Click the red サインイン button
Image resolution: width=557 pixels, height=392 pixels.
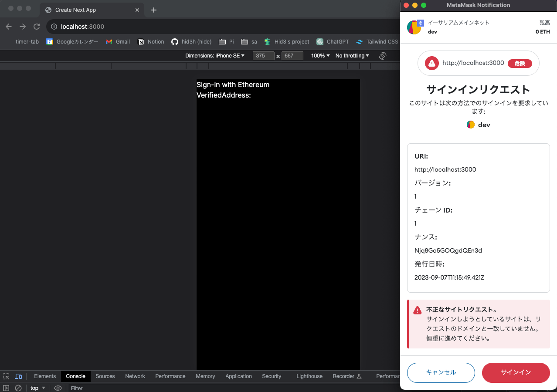516,372
